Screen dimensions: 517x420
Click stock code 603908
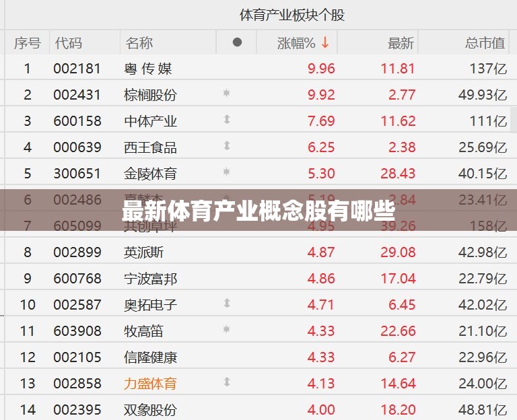[77, 331]
